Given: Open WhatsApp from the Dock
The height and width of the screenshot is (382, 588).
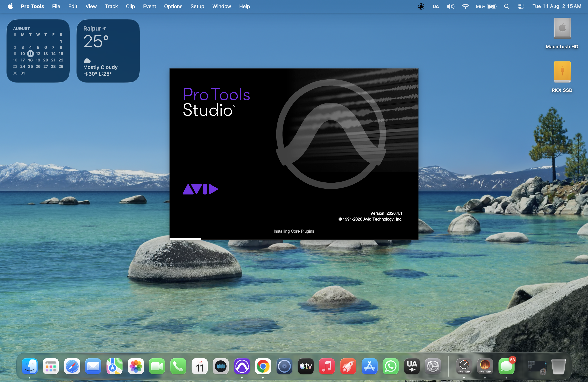Looking at the screenshot, I should pyautogui.click(x=391, y=366).
